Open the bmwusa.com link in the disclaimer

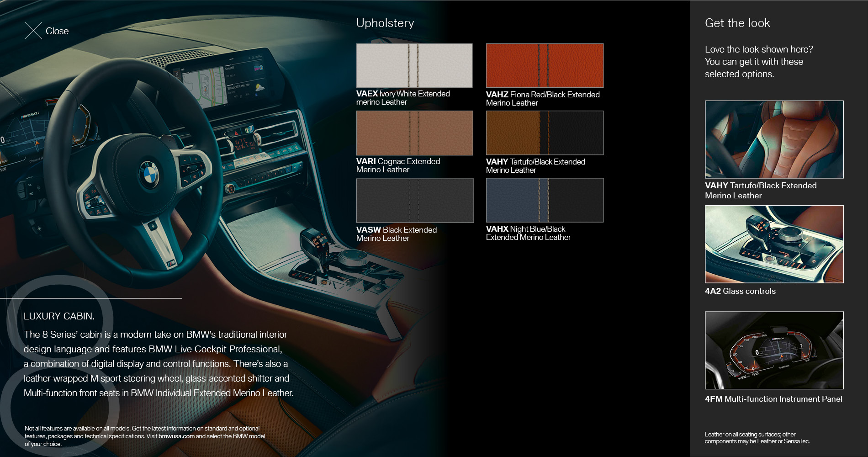pos(176,436)
